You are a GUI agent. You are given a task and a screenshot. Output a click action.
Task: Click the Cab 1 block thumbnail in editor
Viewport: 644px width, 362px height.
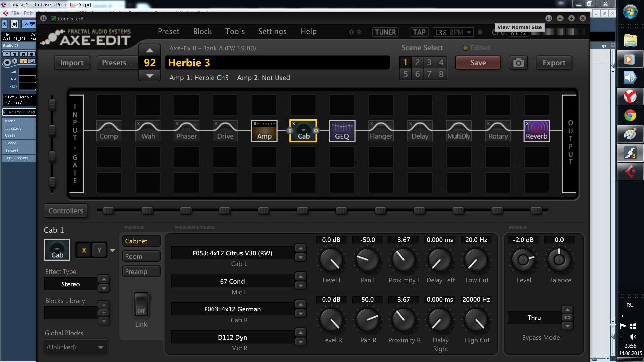click(x=57, y=250)
